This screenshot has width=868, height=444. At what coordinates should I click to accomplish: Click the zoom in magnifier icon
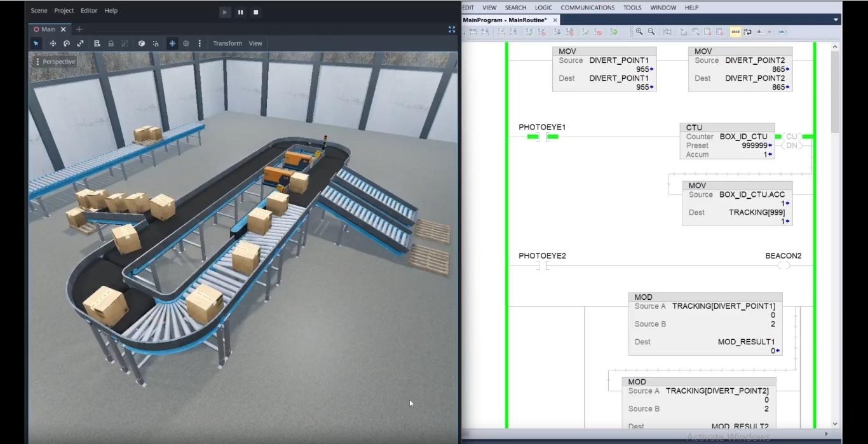tap(639, 31)
